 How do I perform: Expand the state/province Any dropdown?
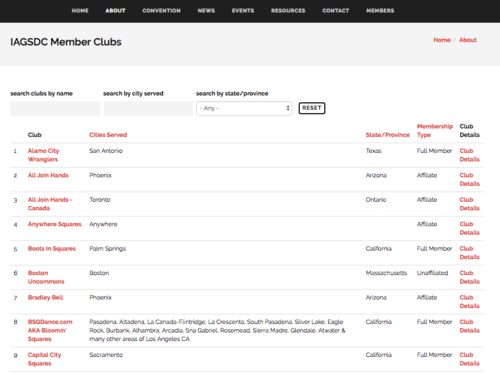click(244, 108)
